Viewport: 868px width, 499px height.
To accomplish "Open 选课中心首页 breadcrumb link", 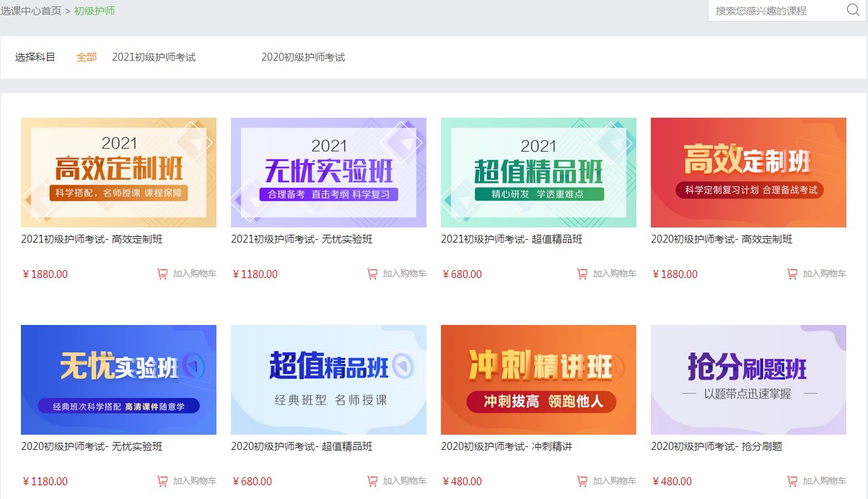I will (x=30, y=12).
